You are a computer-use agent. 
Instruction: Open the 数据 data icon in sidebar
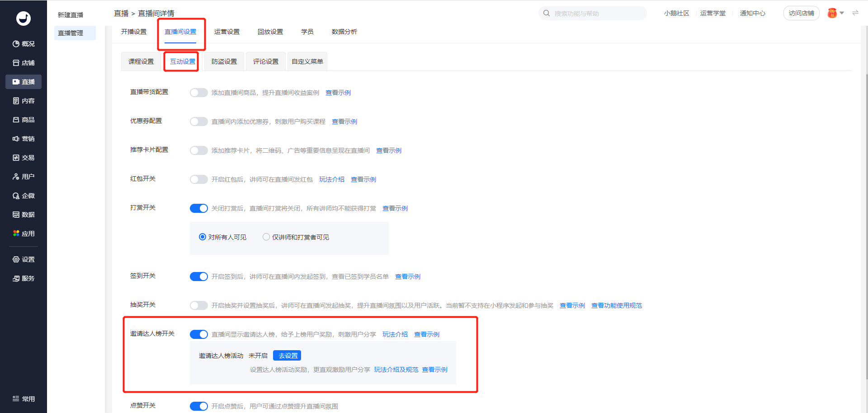16,215
